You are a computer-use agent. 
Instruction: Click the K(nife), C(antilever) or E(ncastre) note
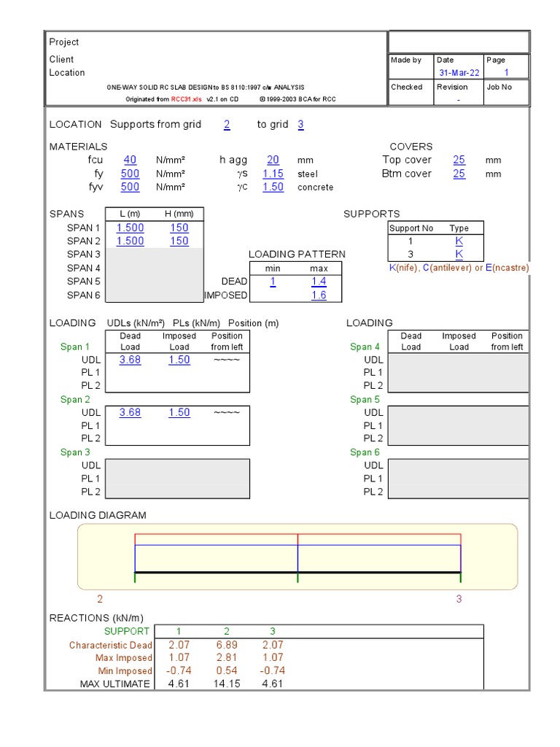tap(459, 268)
